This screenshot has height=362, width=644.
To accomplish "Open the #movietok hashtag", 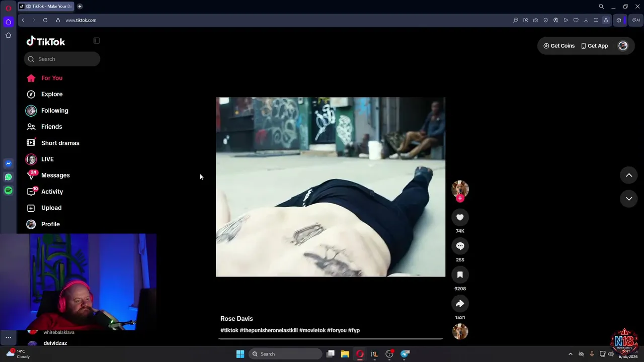I will click(x=312, y=330).
